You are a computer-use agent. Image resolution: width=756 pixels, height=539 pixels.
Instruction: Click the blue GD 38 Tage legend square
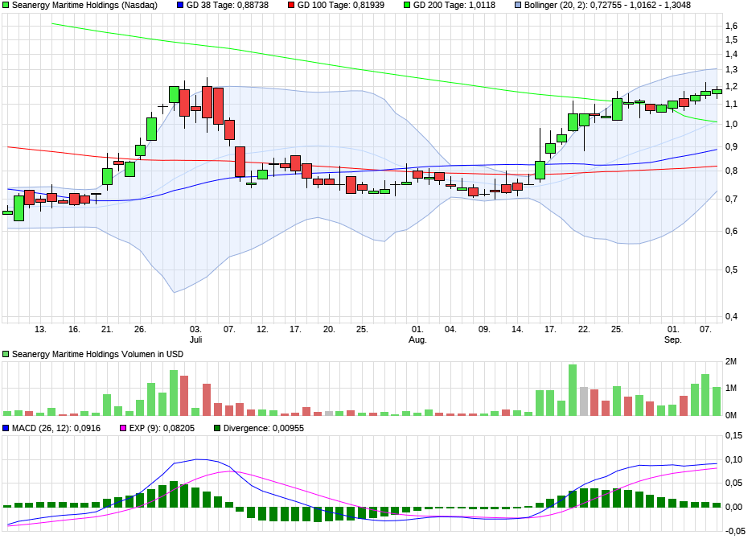[x=179, y=6]
